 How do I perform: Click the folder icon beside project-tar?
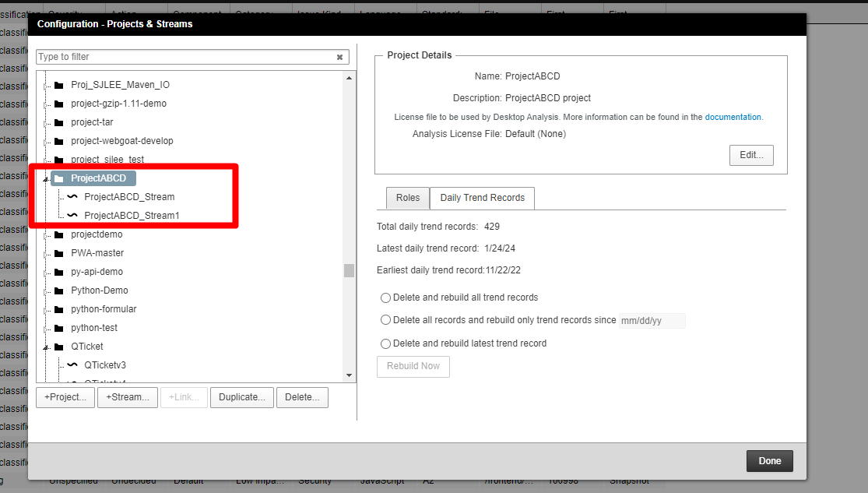[58, 121]
